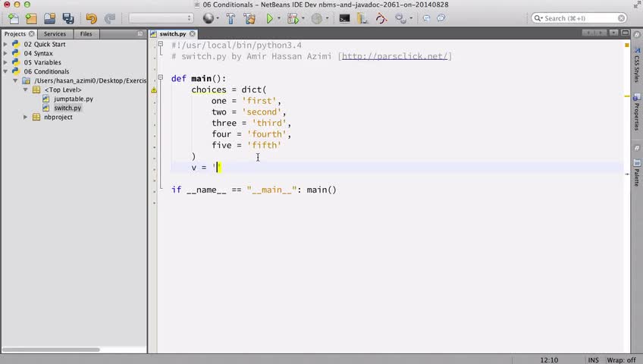
Task: Select the switch.py editor tab
Action: (x=173, y=33)
